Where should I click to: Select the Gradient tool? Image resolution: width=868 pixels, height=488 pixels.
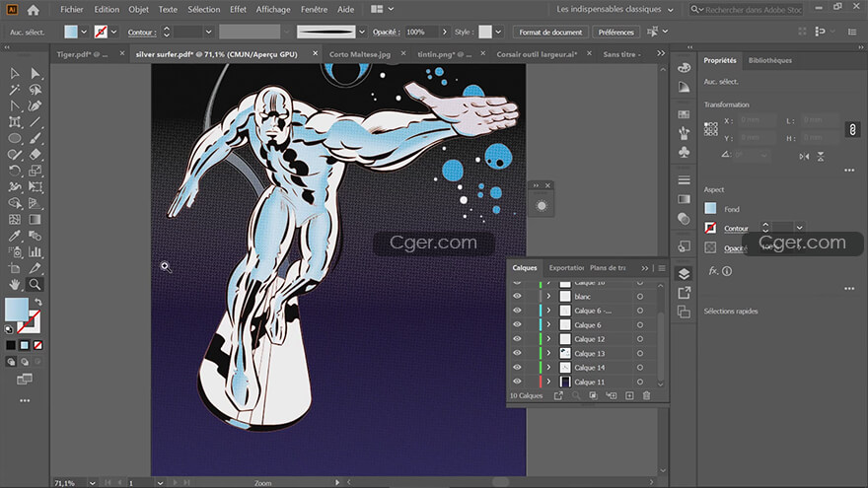coord(35,219)
